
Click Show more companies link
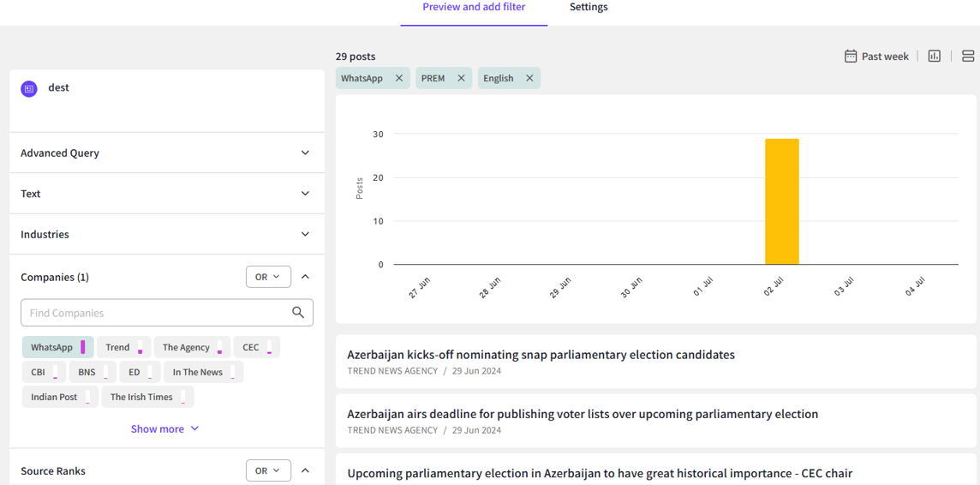point(164,428)
